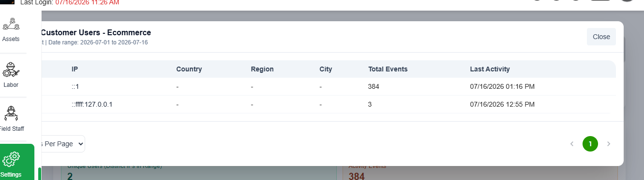
Task: Select the ::ffff:127.0.0.1 IP row
Action: (329, 104)
